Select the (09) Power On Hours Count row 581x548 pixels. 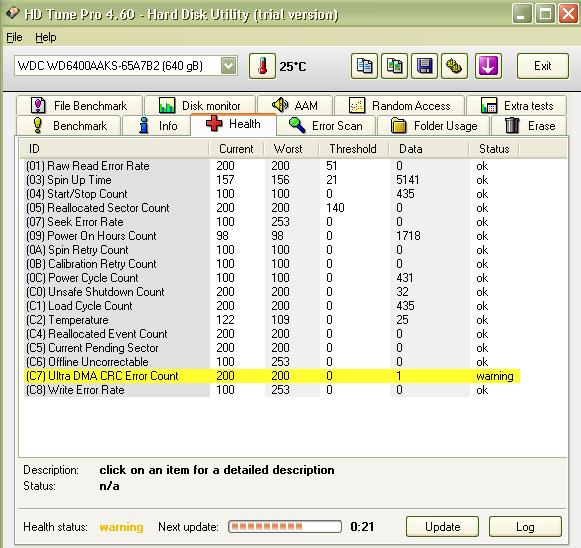pos(272,236)
